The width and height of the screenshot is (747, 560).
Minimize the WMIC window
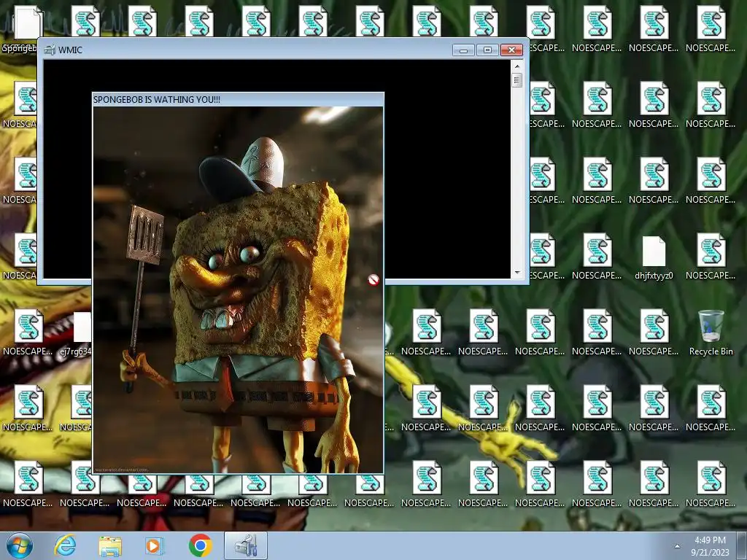[x=463, y=50]
